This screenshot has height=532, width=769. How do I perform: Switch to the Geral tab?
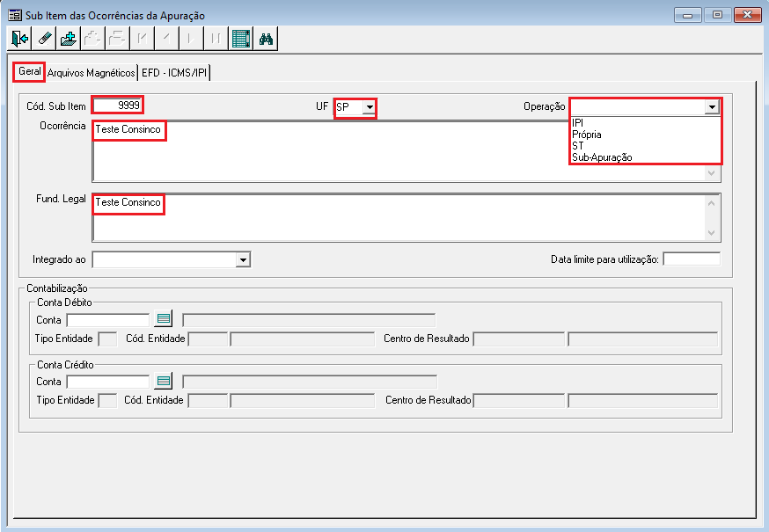point(29,71)
